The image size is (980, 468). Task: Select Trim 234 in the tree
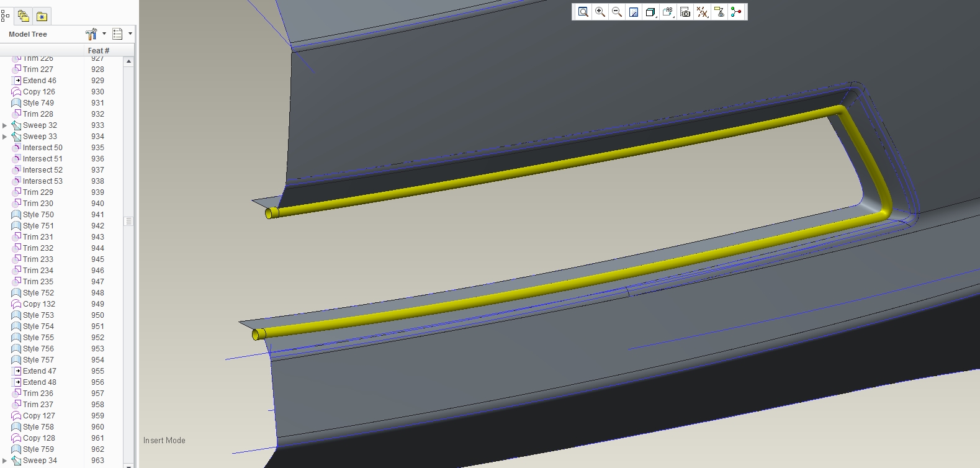38,271
